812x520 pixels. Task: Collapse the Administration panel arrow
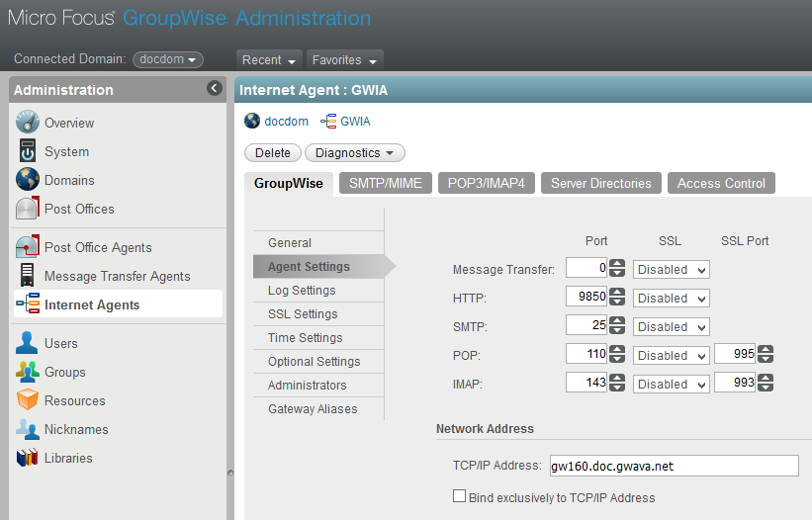215,88
